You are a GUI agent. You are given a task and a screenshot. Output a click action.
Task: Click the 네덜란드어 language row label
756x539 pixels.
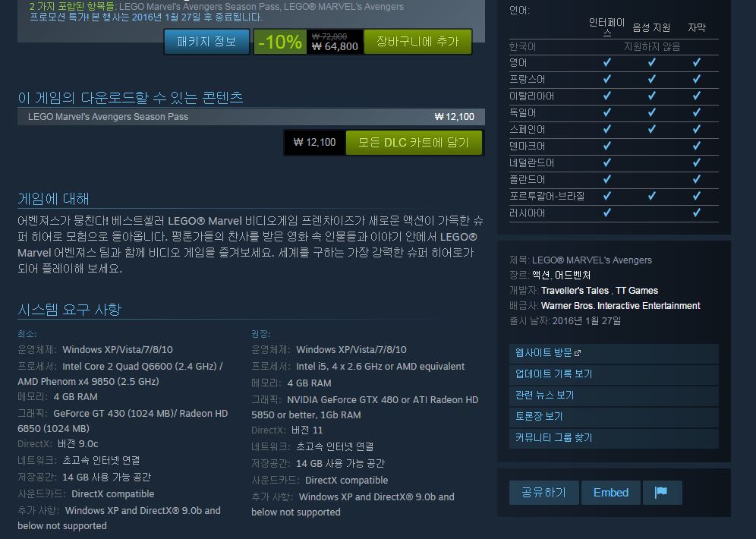click(532, 162)
